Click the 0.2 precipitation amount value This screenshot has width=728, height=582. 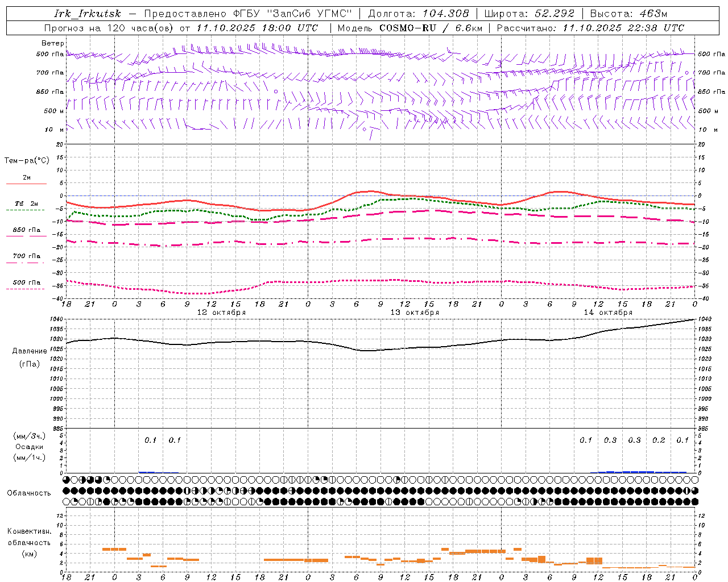(659, 440)
